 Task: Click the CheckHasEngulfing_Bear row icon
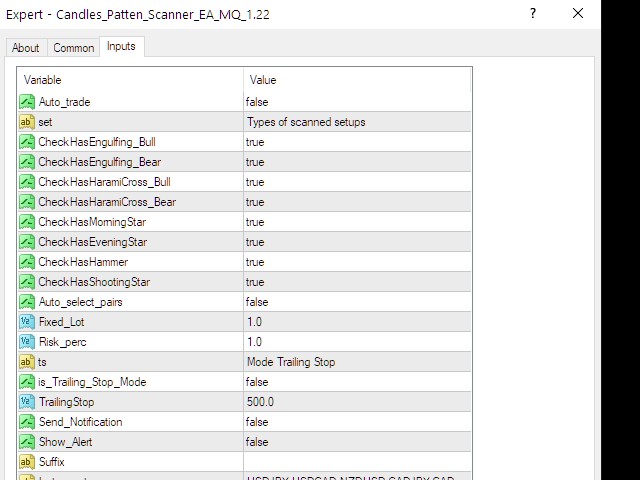point(27,162)
